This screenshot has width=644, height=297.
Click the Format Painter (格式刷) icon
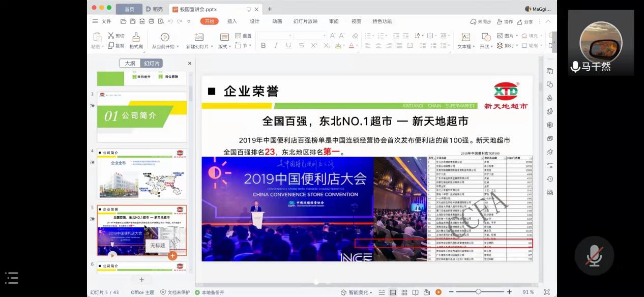coord(136,37)
